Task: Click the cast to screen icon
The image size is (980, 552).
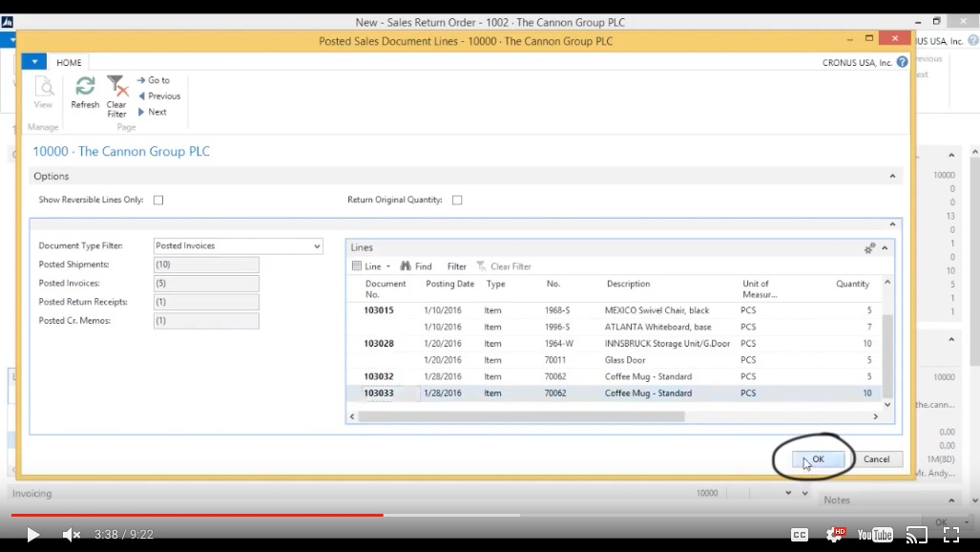Action: [x=917, y=535]
